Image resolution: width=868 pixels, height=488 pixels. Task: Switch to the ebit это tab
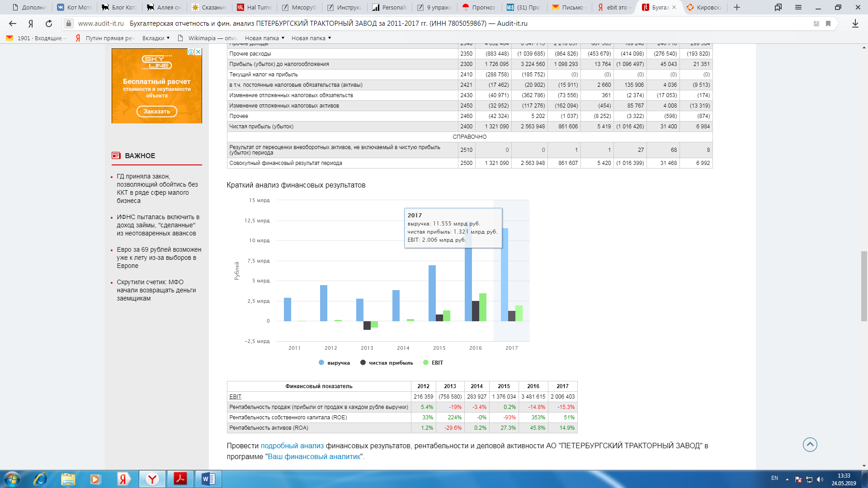click(614, 7)
